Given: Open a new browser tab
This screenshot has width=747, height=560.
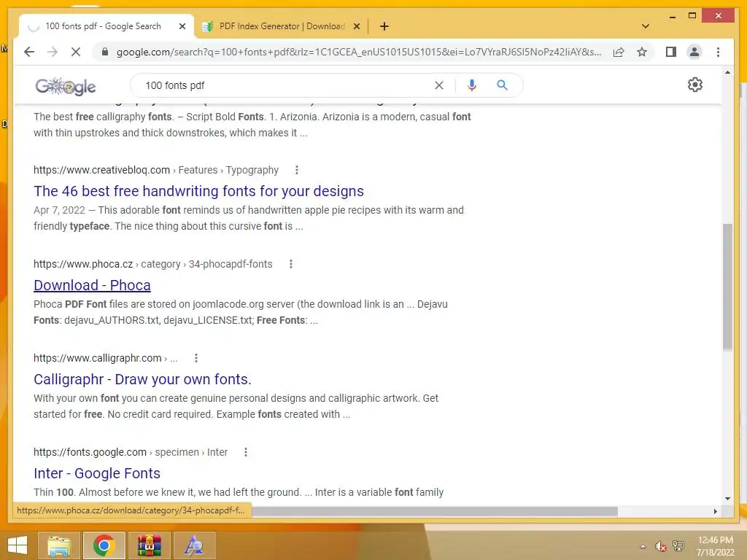Looking at the screenshot, I should point(384,26).
